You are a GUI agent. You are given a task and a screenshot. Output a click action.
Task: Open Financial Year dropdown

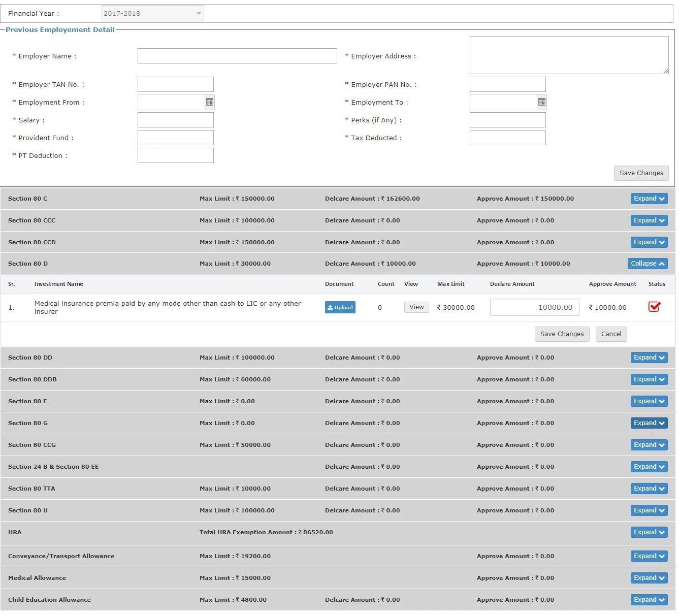coord(152,13)
